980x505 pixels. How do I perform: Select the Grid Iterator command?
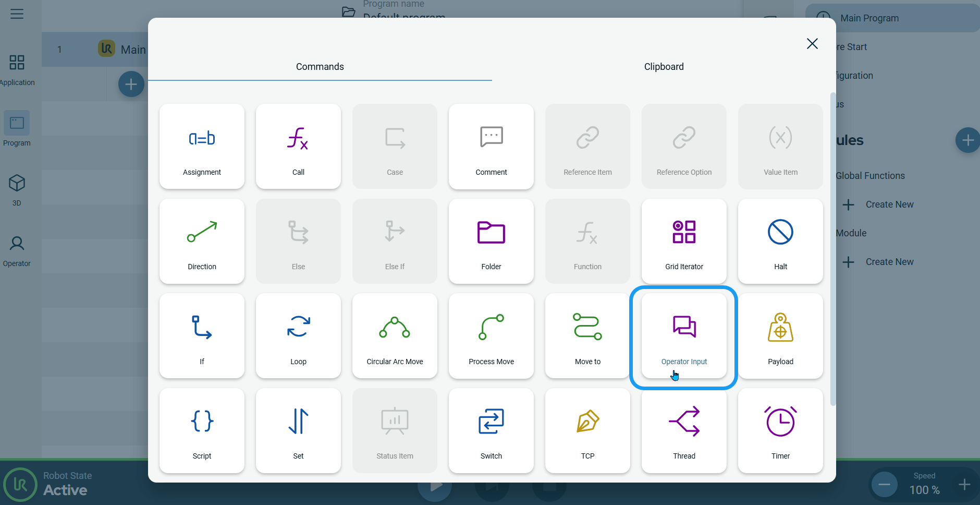[x=684, y=241]
